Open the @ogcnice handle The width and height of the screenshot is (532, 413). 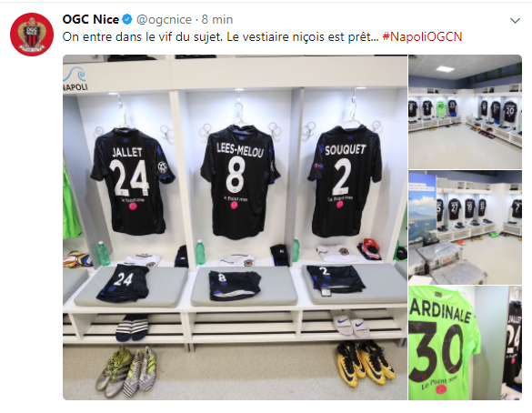point(164,20)
